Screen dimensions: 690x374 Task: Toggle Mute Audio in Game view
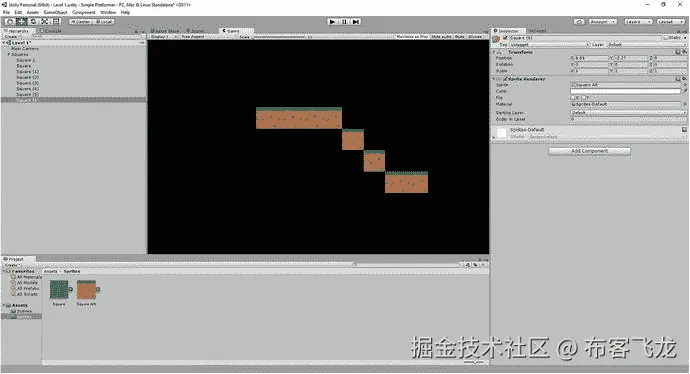point(441,37)
